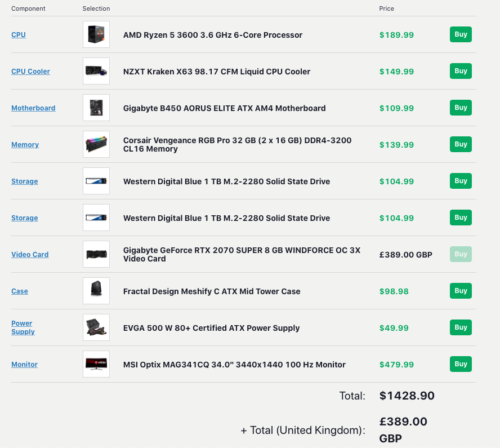Open the CPU Cooler category link

(x=30, y=72)
